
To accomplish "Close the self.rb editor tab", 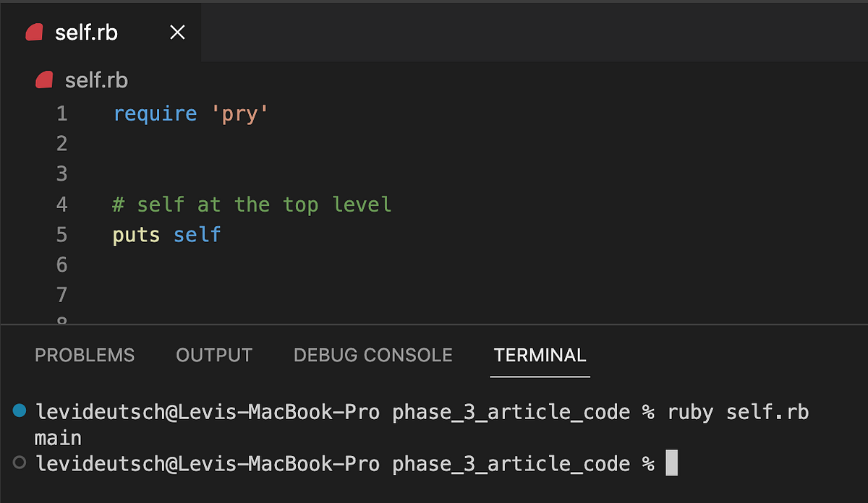I will click(x=177, y=33).
